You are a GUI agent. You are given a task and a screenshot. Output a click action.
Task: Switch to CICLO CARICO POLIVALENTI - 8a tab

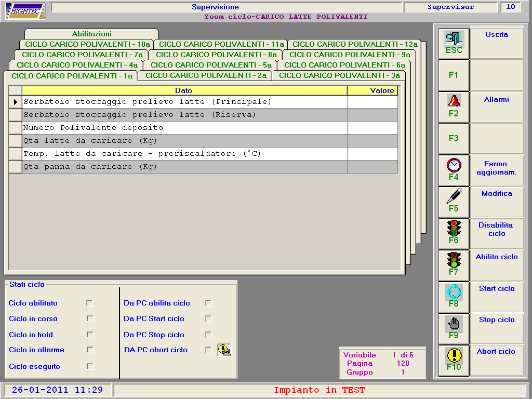pyautogui.click(x=216, y=55)
